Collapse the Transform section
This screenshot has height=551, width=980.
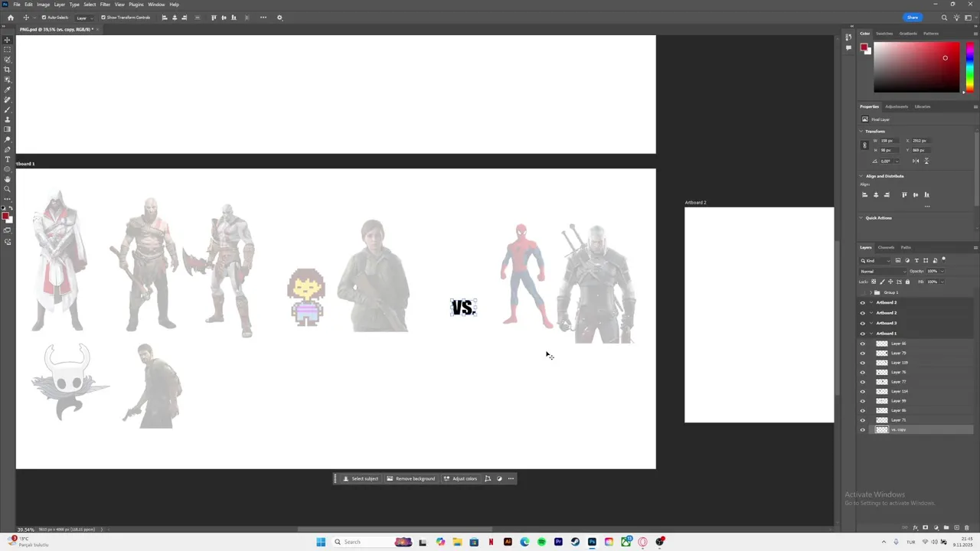[x=861, y=132]
